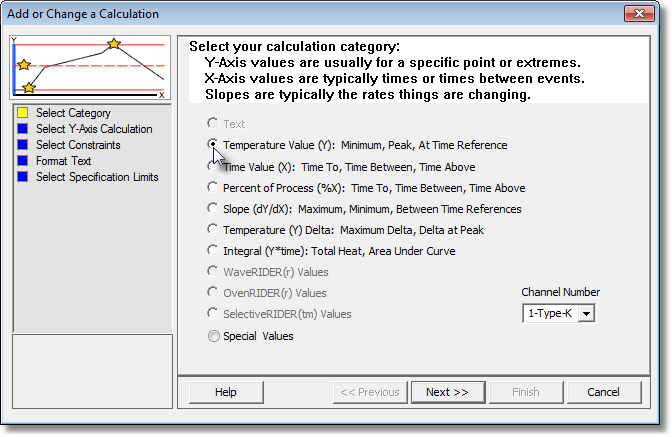Click the << Previous button

(370, 392)
